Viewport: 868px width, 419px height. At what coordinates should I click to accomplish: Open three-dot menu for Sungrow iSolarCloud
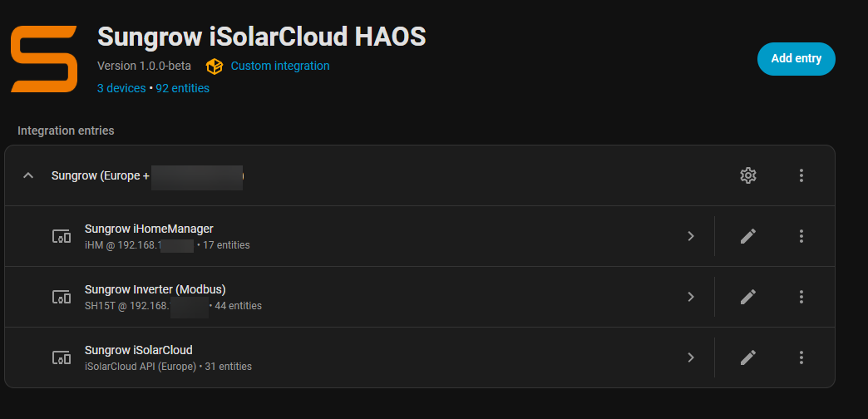(x=801, y=357)
